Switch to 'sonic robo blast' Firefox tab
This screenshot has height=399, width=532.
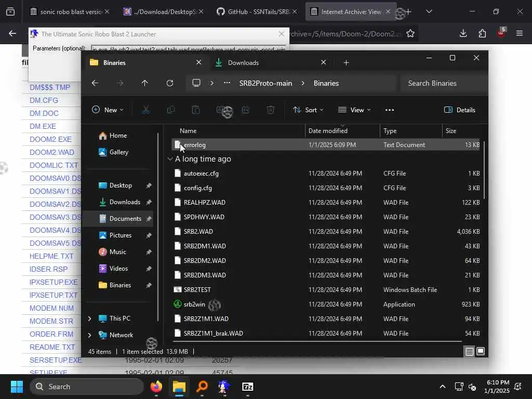click(x=70, y=11)
